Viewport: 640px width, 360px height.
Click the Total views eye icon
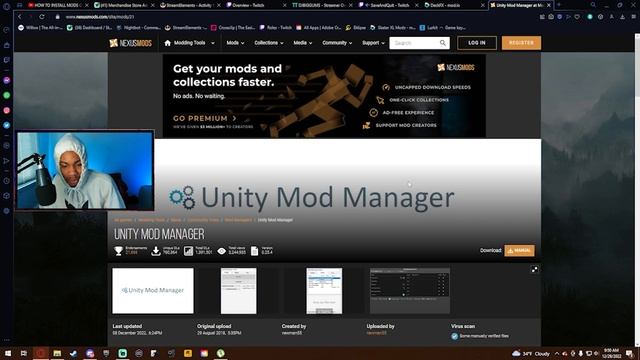point(222,251)
